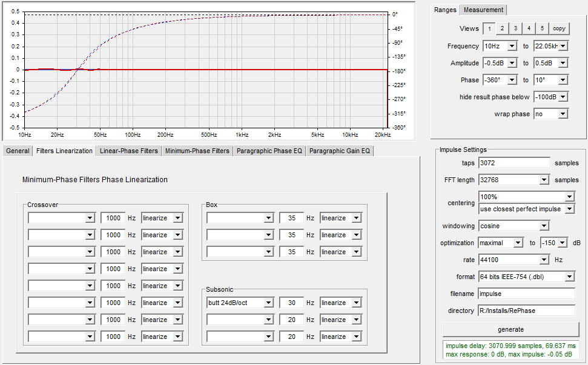This screenshot has width=588, height=365.
Task: Select view 2 button
Action: (x=502, y=28)
